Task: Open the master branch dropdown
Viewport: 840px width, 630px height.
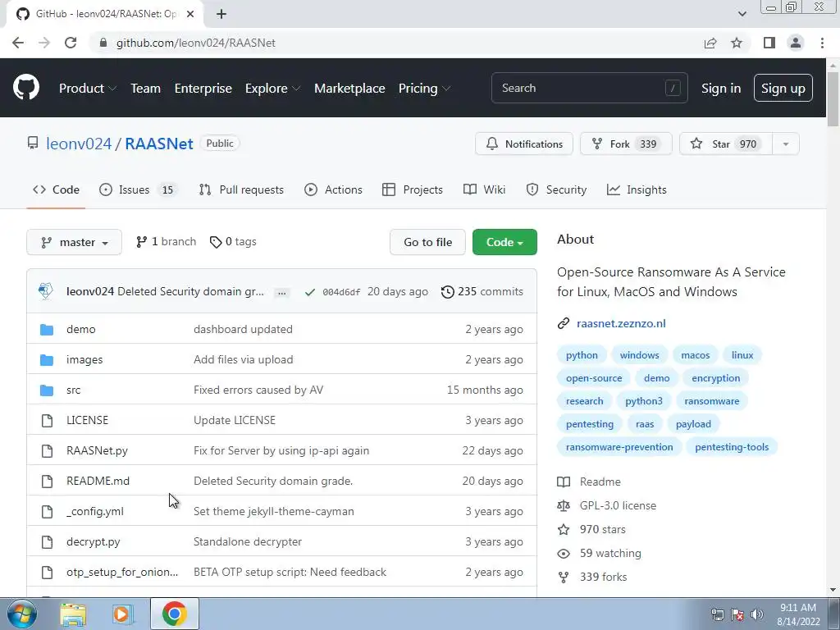Action: pyautogui.click(x=74, y=242)
